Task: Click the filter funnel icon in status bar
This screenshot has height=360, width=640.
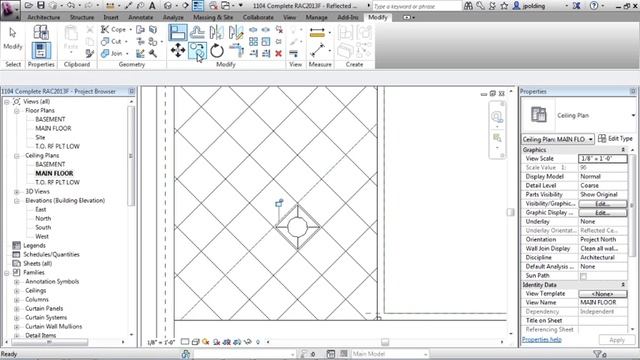Action: point(597,354)
